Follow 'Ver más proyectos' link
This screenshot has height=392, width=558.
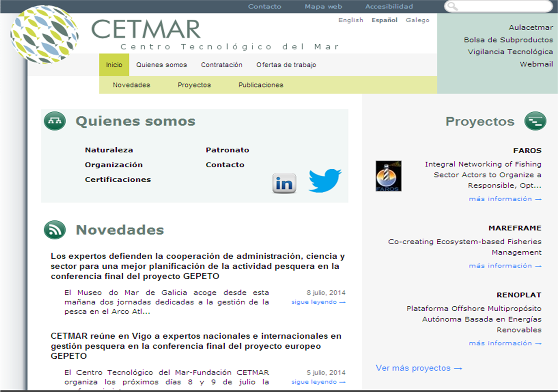pos(419,368)
